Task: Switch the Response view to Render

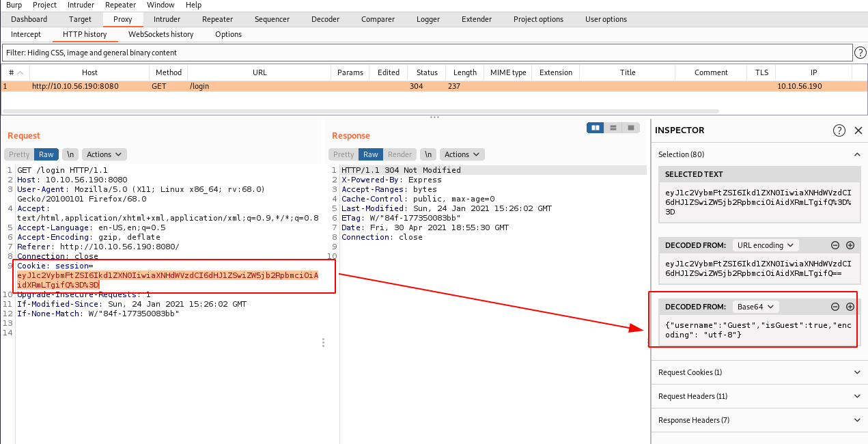Action: pyautogui.click(x=400, y=154)
